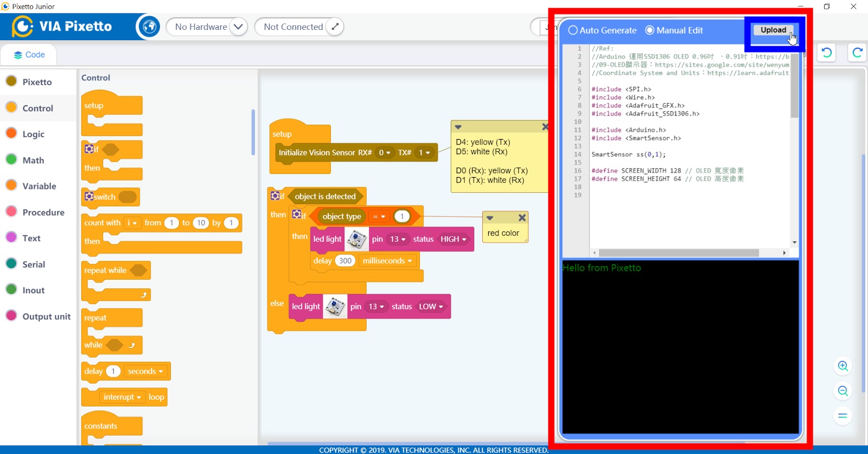
Task: Click the undo arrow icon
Action: [x=827, y=53]
